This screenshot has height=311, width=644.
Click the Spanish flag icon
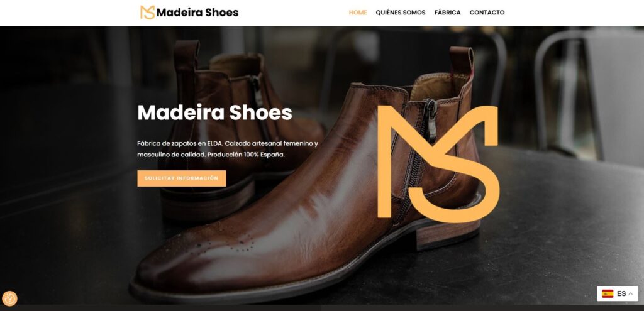coord(608,294)
